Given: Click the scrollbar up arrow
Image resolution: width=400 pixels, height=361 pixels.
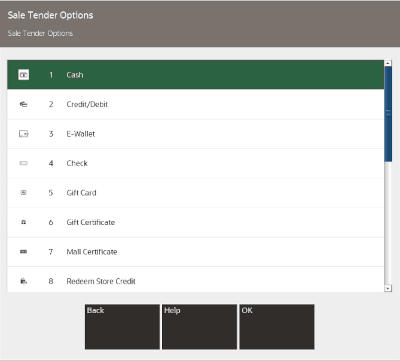Looking at the screenshot, I should click(x=388, y=63).
